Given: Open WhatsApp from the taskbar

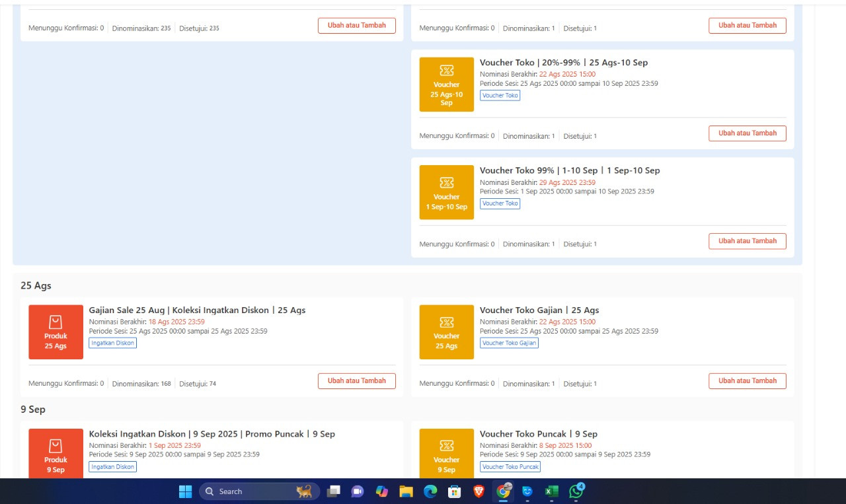Looking at the screenshot, I should [576, 491].
